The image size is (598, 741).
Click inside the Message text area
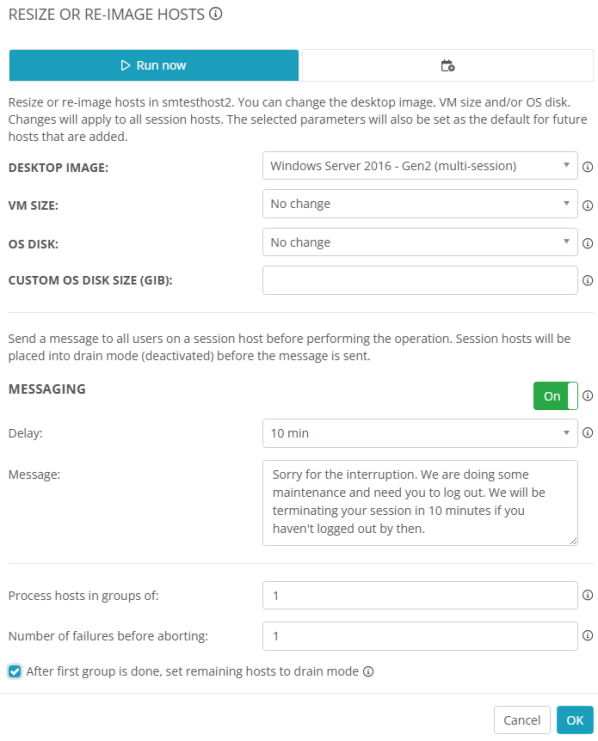pos(420,503)
